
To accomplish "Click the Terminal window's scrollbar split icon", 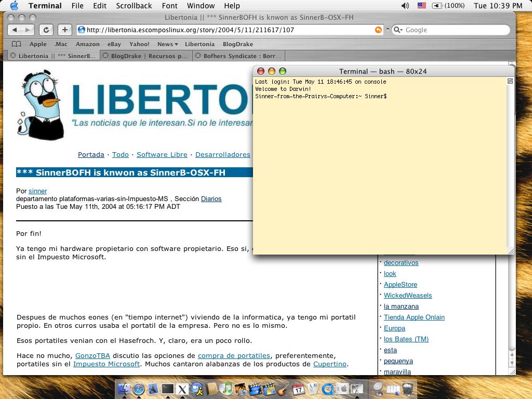I will (x=510, y=81).
